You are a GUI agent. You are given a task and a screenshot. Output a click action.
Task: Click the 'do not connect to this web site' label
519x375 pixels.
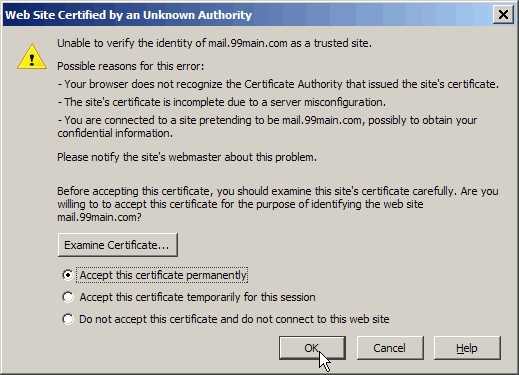pyautogui.click(x=234, y=319)
